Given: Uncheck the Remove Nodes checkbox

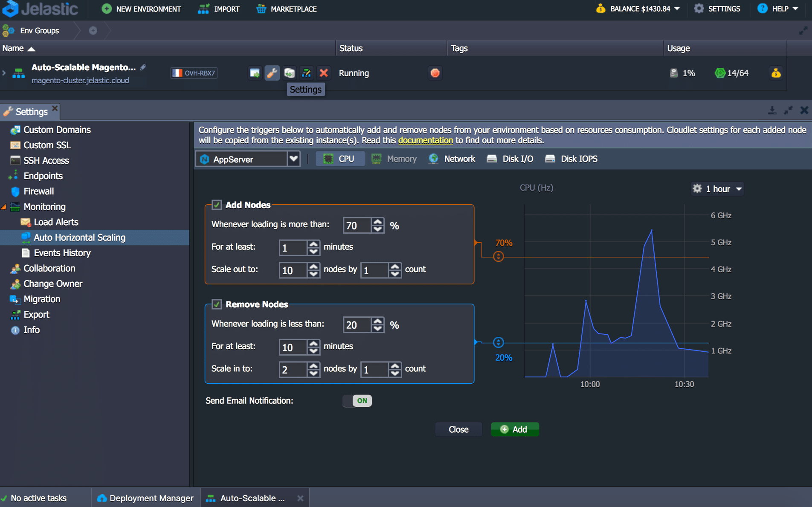Looking at the screenshot, I should coord(217,304).
